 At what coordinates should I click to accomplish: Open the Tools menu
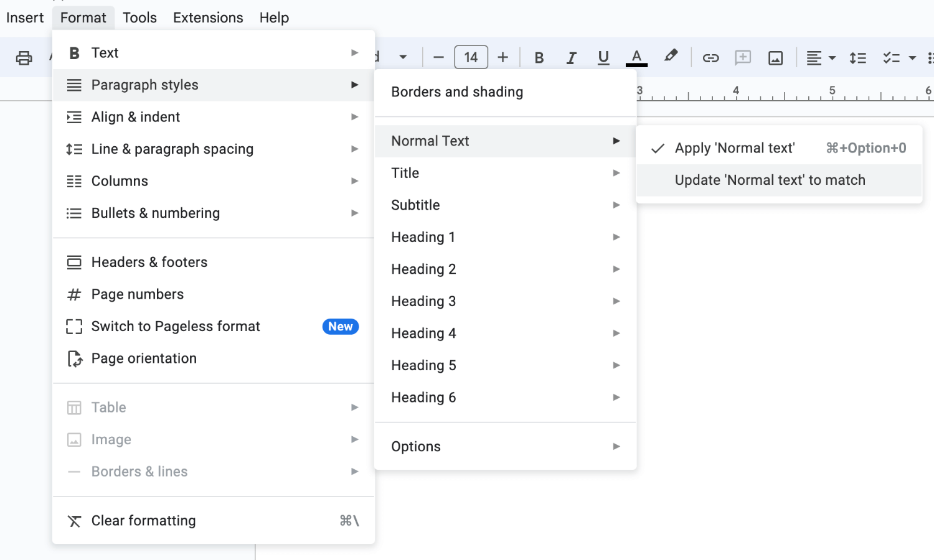click(139, 17)
